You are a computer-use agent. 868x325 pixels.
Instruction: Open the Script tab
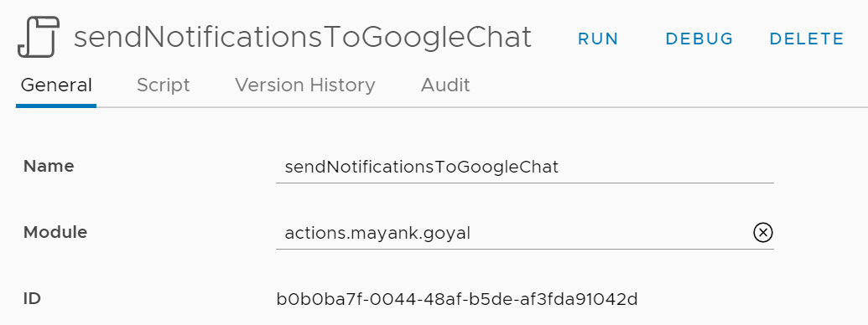164,85
